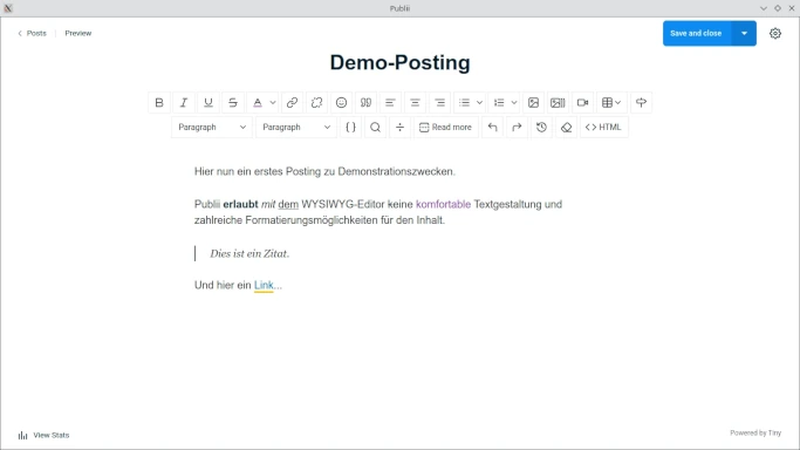Click the Link hyperlink in text
Image resolution: width=800 pixels, height=450 pixels.
(264, 285)
